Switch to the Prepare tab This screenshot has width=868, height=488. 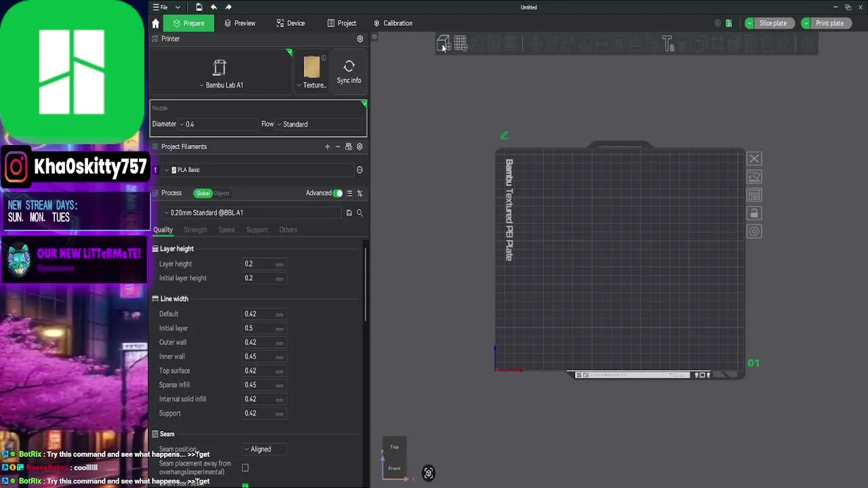[189, 23]
